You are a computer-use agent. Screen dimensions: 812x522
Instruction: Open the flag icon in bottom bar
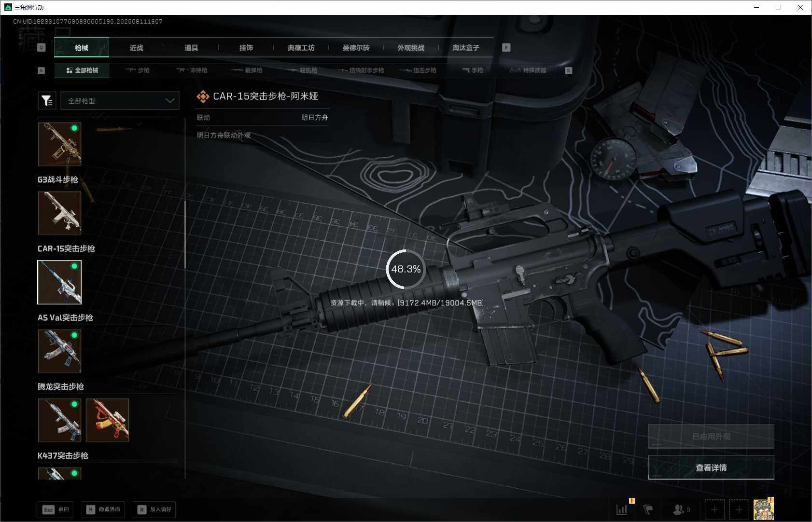648,509
